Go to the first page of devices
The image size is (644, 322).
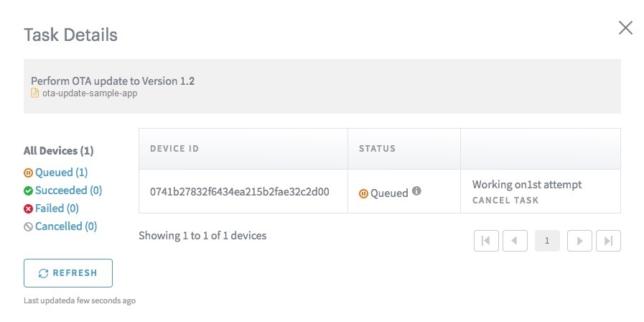click(x=486, y=241)
